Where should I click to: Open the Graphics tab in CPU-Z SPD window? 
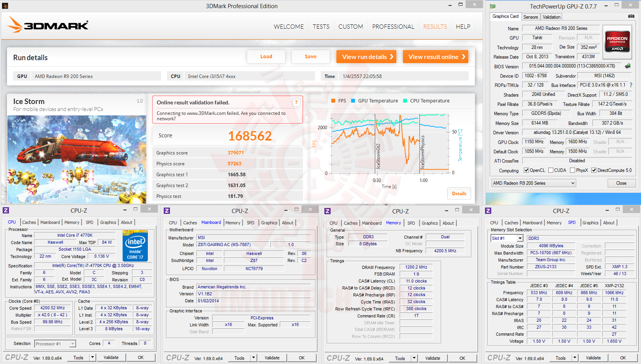590,223
